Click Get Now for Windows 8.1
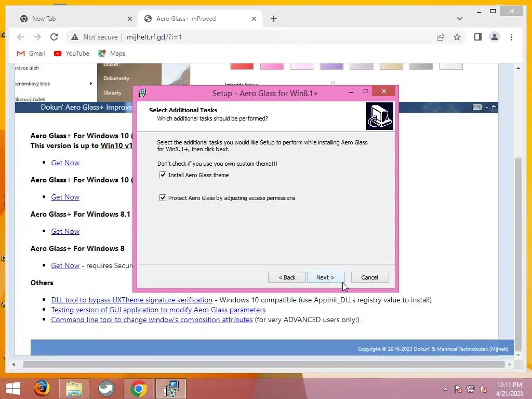The height and width of the screenshot is (399, 532). point(65,231)
